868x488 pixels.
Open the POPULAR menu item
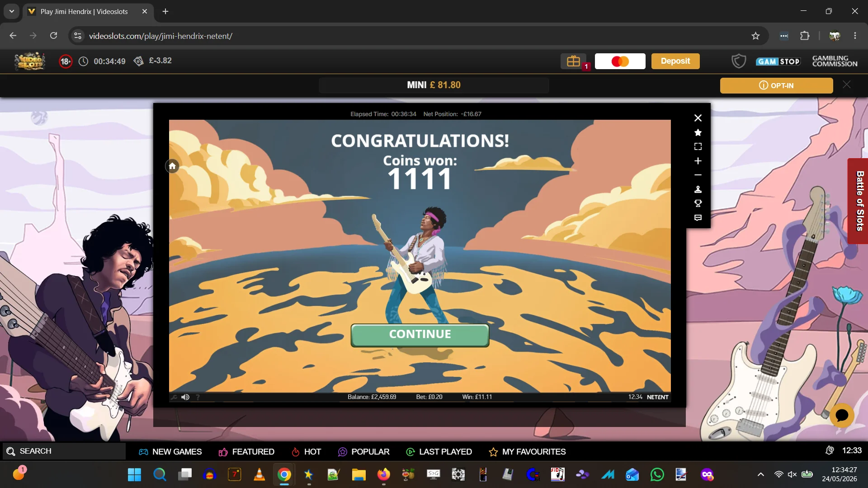363,452
